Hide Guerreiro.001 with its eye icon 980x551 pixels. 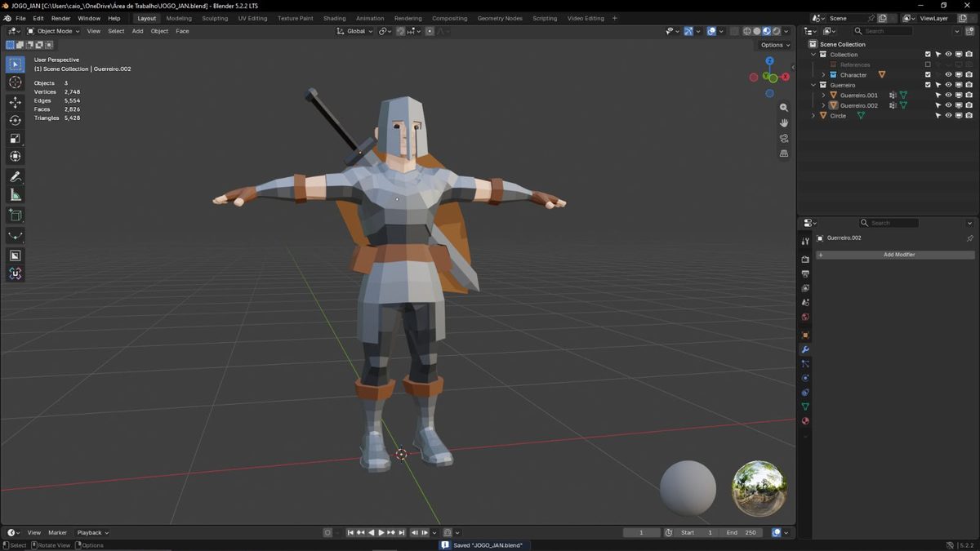[948, 95]
